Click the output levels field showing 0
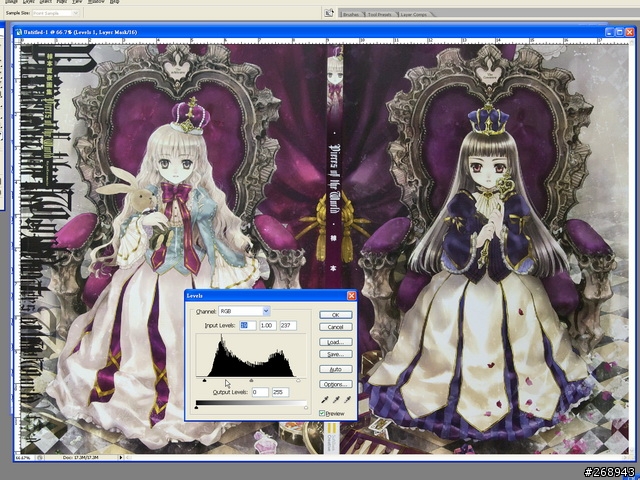Viewport: 640px width, 480px height. [x=260, y=392]
